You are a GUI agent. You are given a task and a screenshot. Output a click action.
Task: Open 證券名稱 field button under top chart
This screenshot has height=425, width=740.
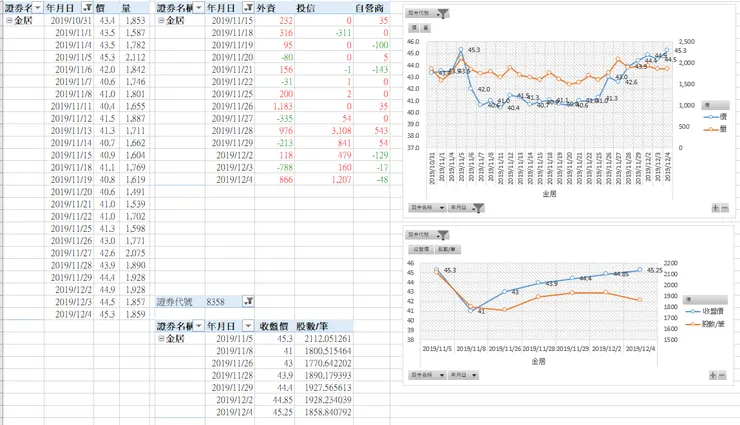click(427, 208)
